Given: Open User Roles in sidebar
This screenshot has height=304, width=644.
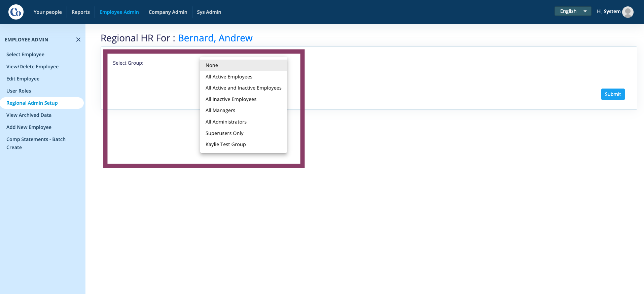Looking at the screenshot, I should point(19,91).
